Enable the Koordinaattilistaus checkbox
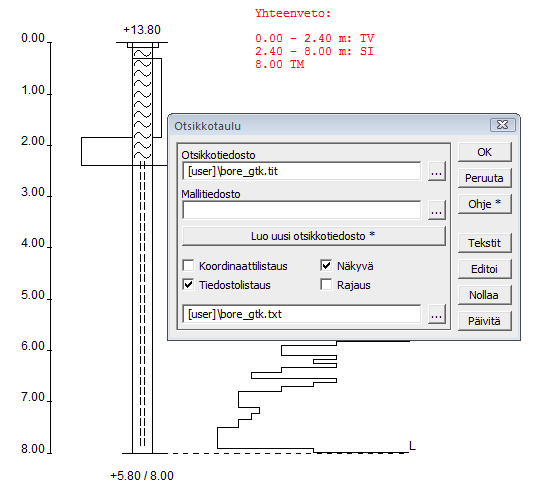536x485 pixels. [188, 266]
